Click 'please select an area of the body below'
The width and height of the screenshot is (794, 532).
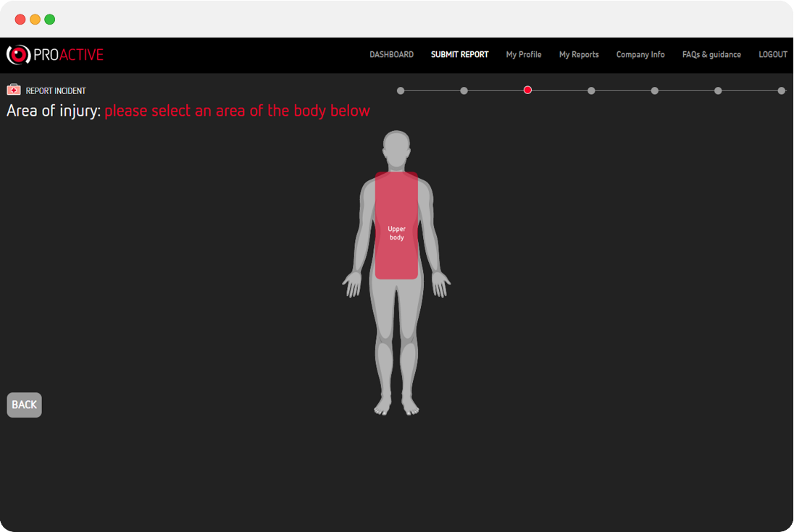(x=237, y=111)
